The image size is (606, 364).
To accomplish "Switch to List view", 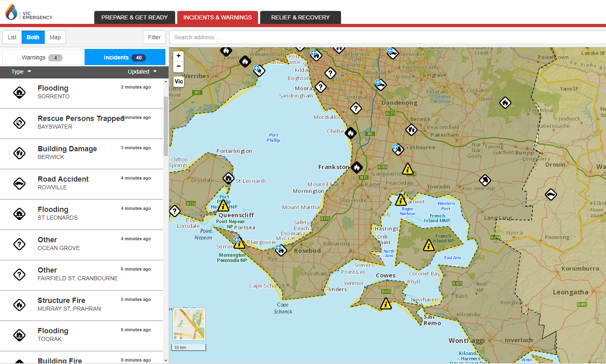I will point(12,37).
